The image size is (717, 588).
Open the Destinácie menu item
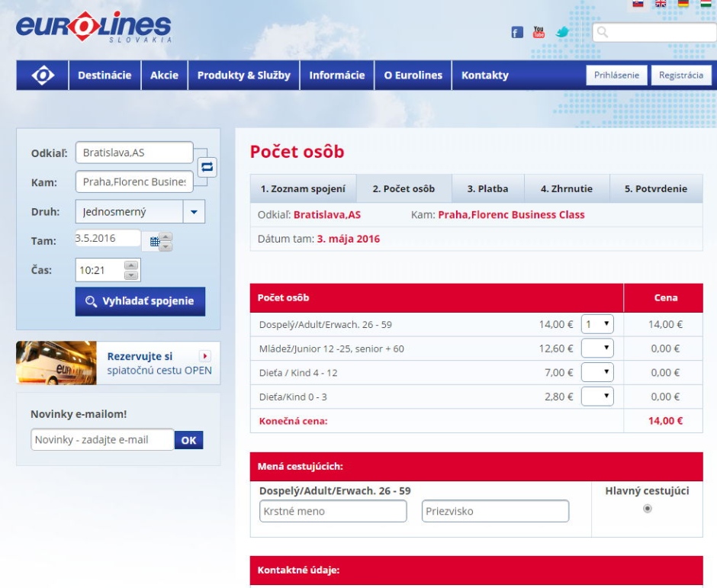104,76
